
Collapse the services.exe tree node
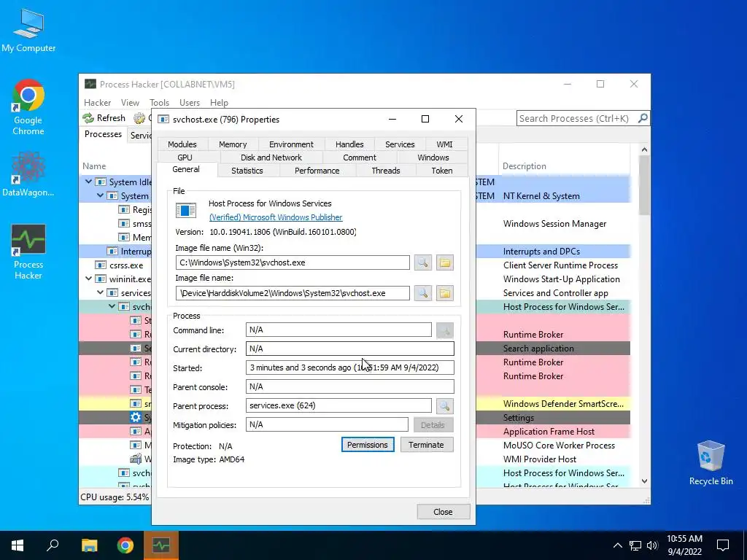pos(100,292)
